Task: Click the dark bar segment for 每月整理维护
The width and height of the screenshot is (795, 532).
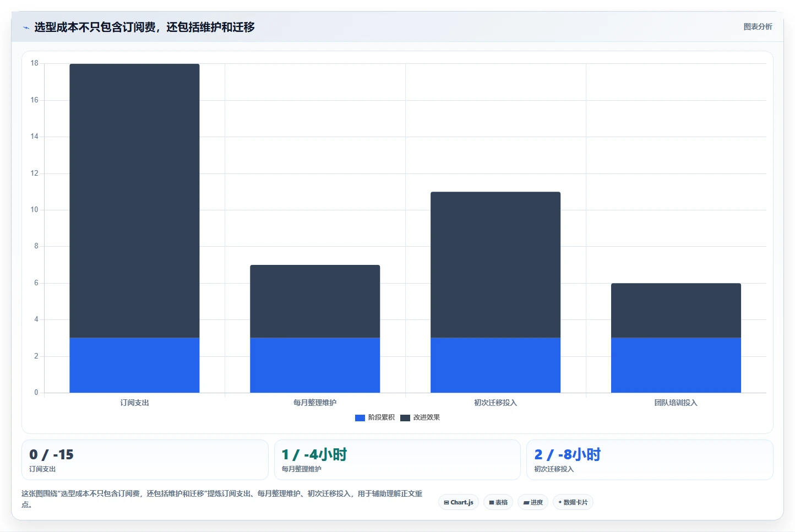Action: pos(315,301)
